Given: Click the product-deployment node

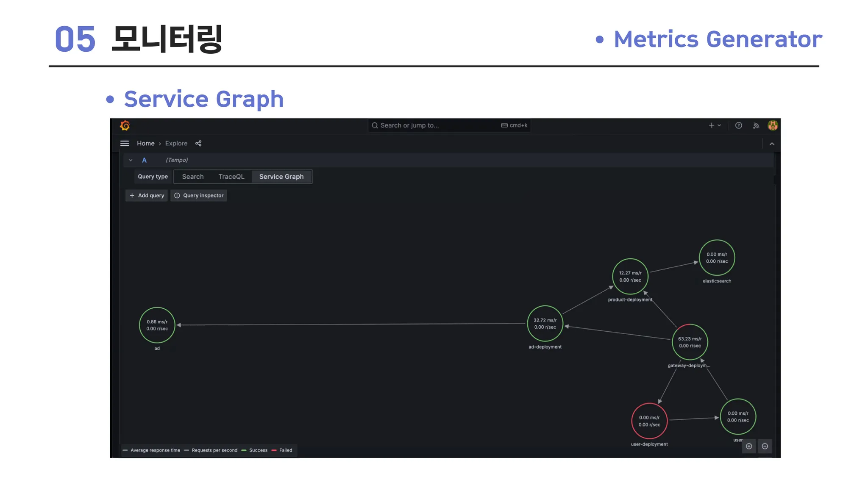Looking at the screenshot, I should click(630, 276).
